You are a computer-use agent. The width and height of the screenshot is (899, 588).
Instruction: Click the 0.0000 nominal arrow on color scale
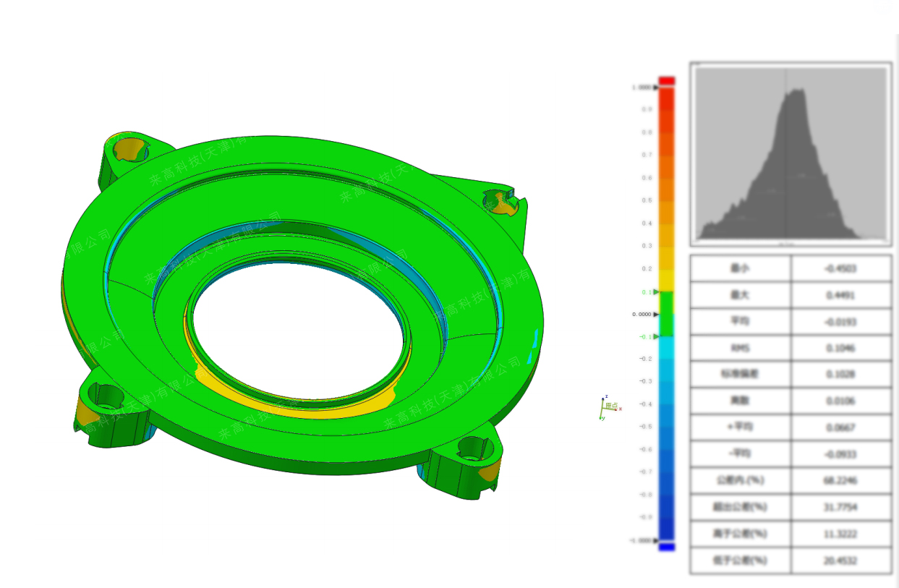tap(655, 315)
